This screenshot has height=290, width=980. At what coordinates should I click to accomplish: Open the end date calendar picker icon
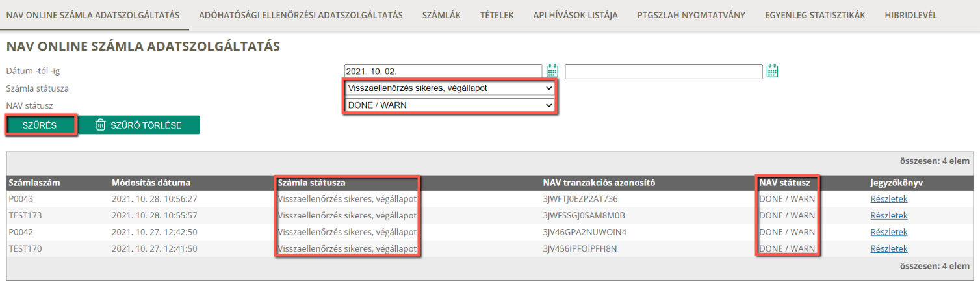pyautogui.click(x=772, y=71)
